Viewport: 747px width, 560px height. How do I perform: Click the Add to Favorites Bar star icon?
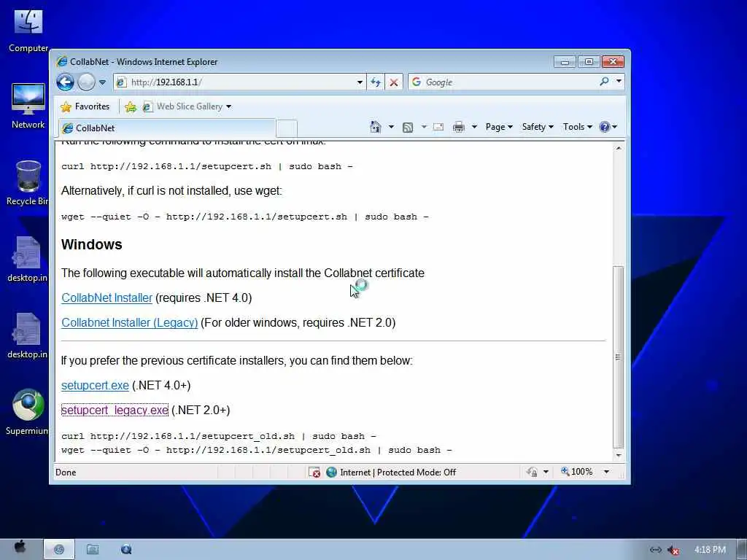click(x=130, y=106)
